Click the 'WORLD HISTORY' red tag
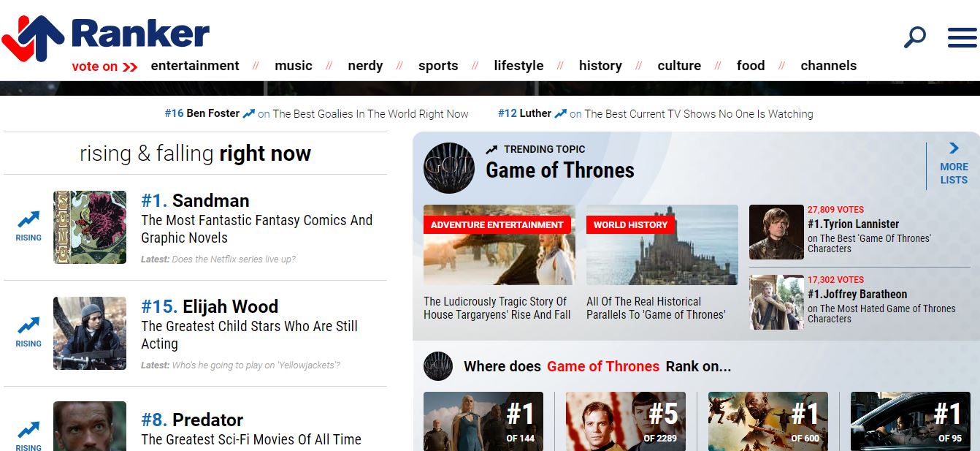 [x=631, y=224]
